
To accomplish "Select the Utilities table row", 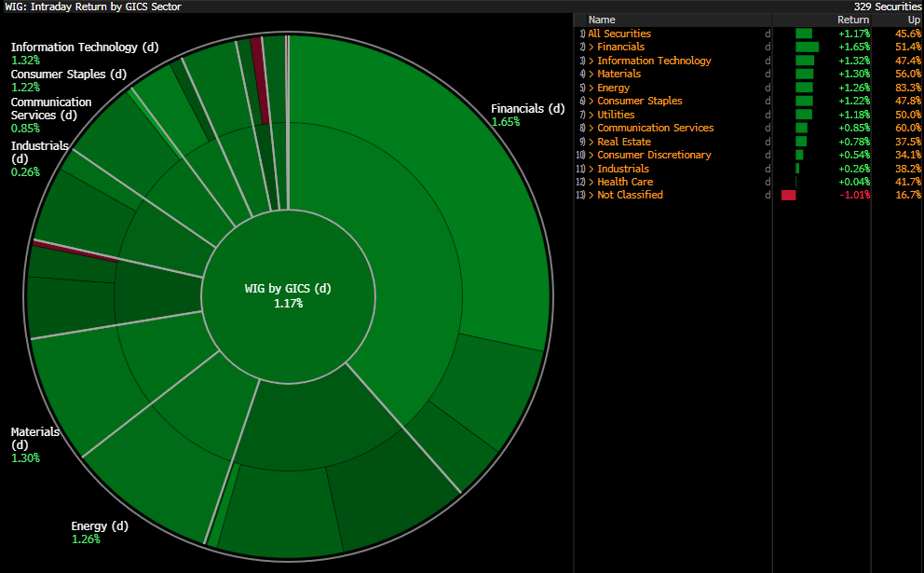I will (616, 115).
